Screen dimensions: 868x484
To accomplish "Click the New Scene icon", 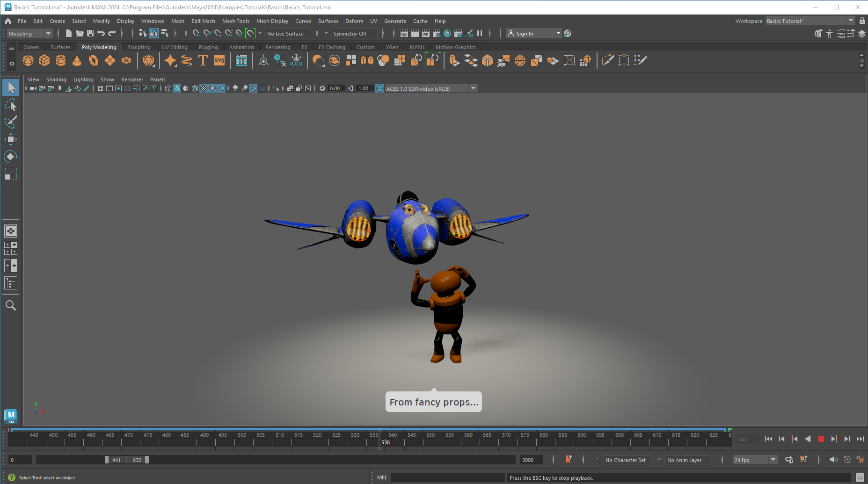I will (69, 33).
